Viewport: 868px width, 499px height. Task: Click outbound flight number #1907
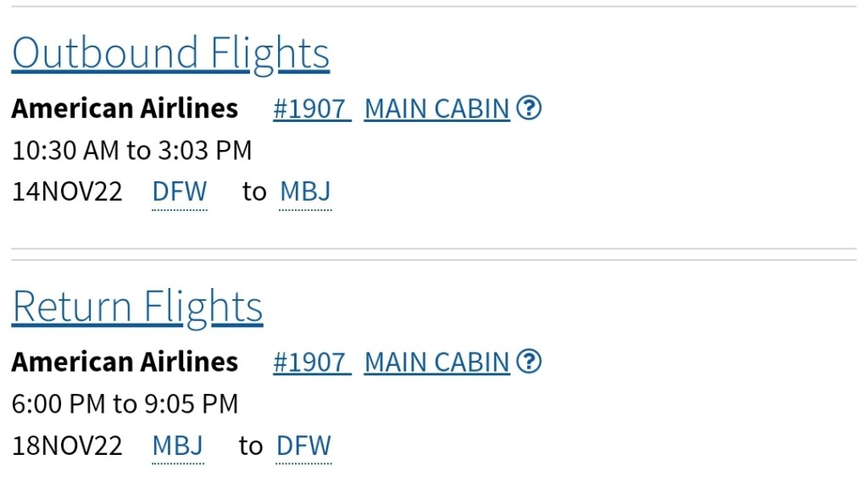[x=310, y=108]
